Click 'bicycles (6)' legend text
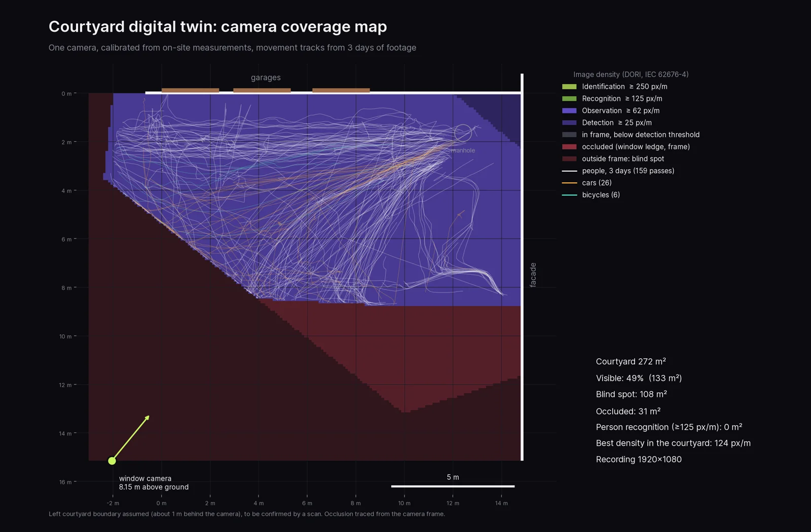This screenshot has height=532, width=811. coord(601,195)
